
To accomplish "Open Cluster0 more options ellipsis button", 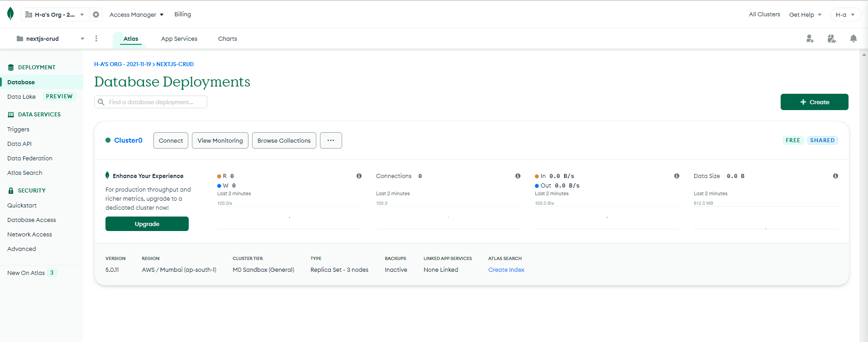I will pos(331,140).
